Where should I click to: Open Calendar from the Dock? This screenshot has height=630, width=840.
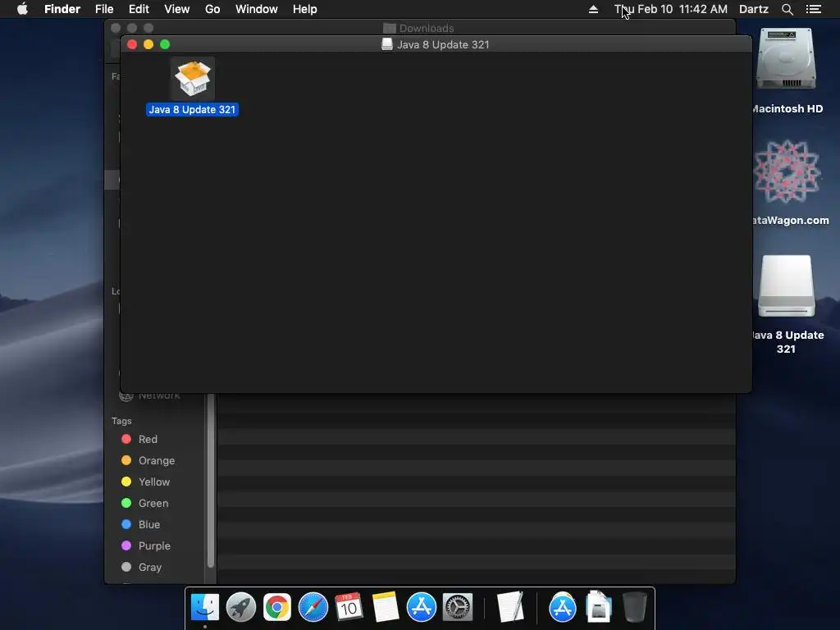tap(349, 607)
